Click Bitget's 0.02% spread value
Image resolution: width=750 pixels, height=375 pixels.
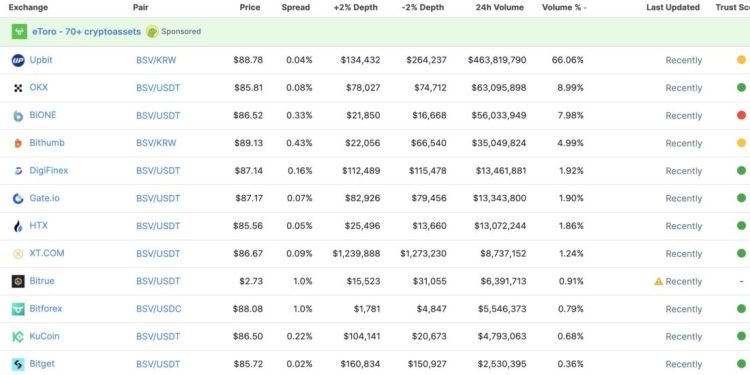[299, 364]
